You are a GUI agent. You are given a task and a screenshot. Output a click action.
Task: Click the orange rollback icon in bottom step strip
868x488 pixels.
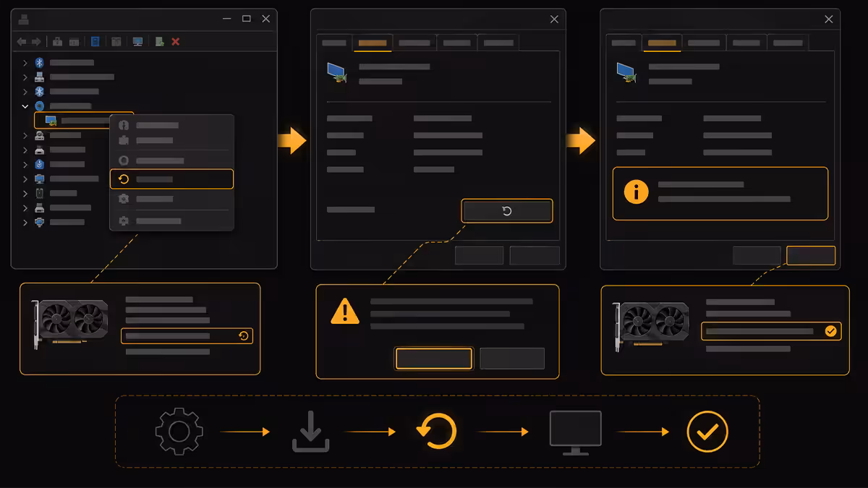(437, 432)
